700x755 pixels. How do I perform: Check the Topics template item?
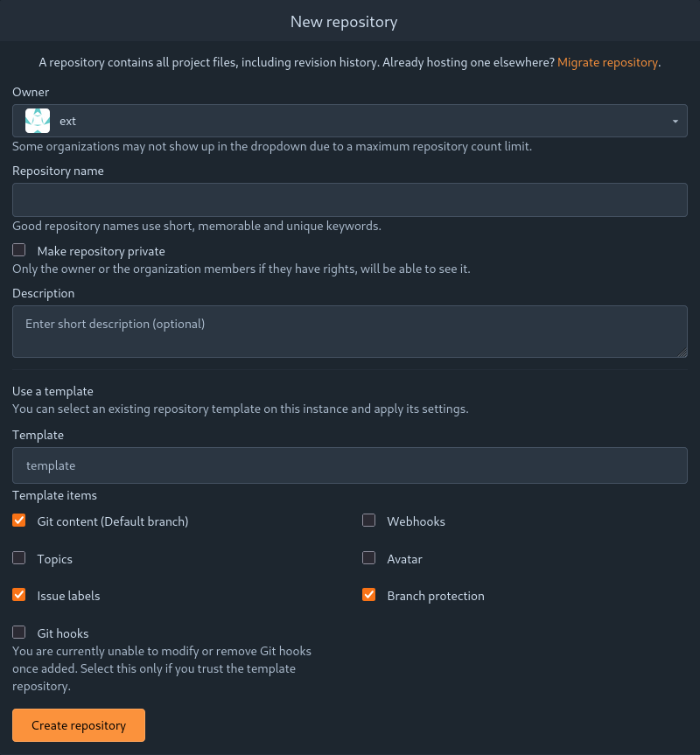18,557
